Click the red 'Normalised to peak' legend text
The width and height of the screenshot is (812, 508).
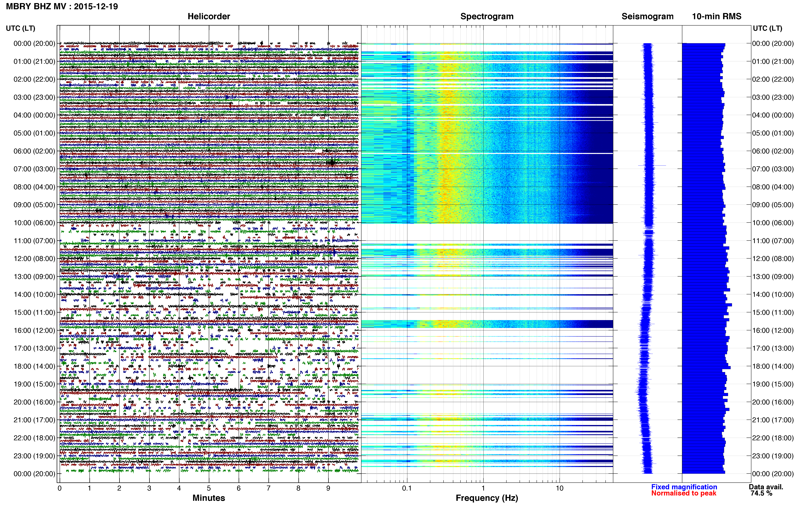[684, 493]
